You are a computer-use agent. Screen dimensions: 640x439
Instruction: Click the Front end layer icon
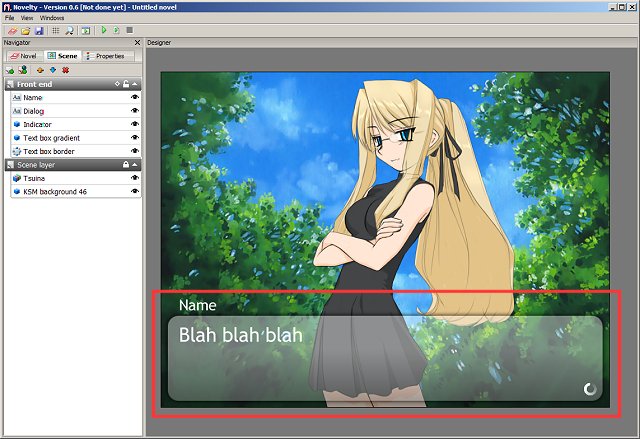pos(11,84)
